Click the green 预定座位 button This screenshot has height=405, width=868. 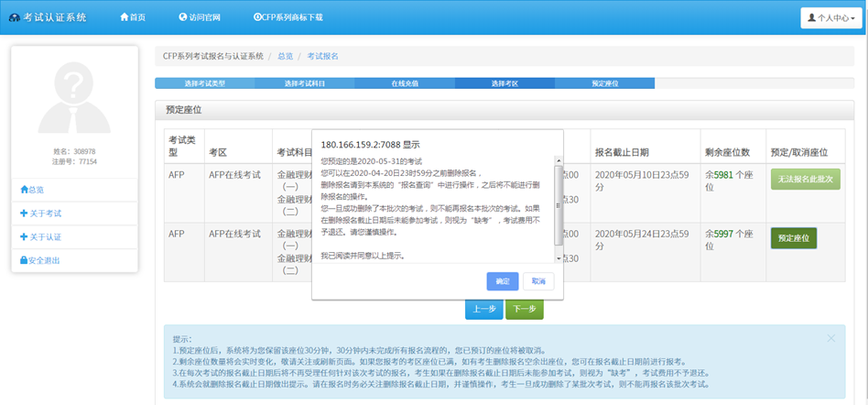tap(794, 238)
